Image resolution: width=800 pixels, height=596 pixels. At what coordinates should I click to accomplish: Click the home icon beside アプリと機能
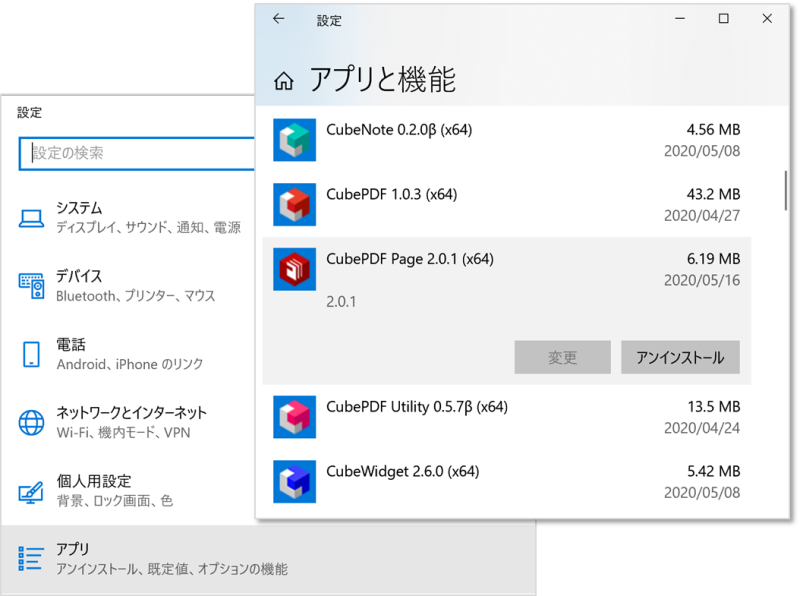[284, 81]
